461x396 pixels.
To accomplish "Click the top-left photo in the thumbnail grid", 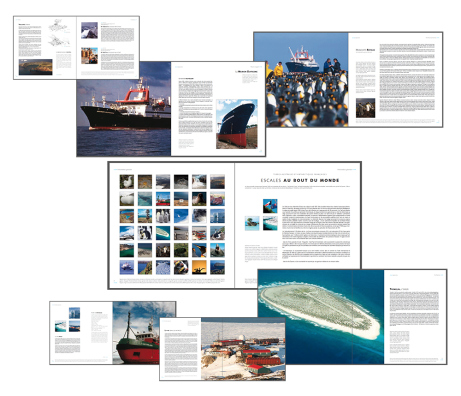I will [127, 182].
